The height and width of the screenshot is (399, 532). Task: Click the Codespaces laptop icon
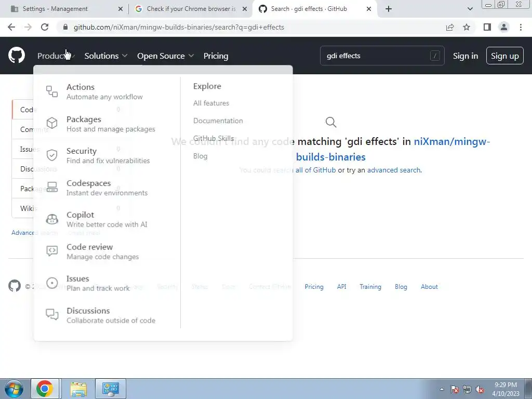point(52,187)
